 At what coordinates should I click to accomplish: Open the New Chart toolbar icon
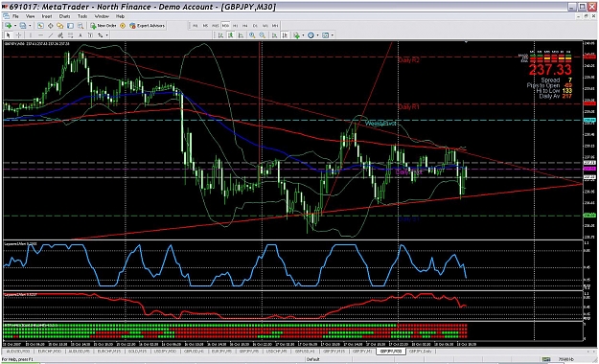[8, 26]
